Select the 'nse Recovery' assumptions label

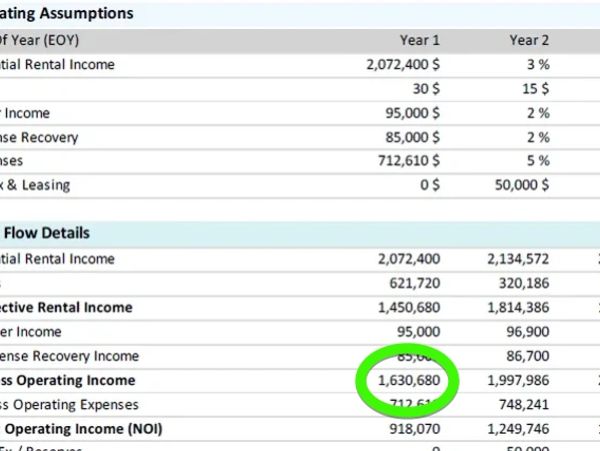click(x=39, y=137)
